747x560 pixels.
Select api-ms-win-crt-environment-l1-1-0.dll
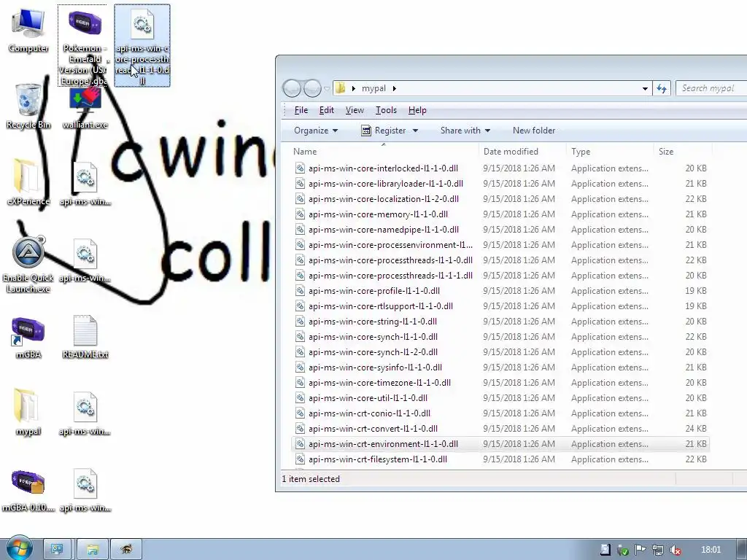pyautogui.click(x=500, y=444)
